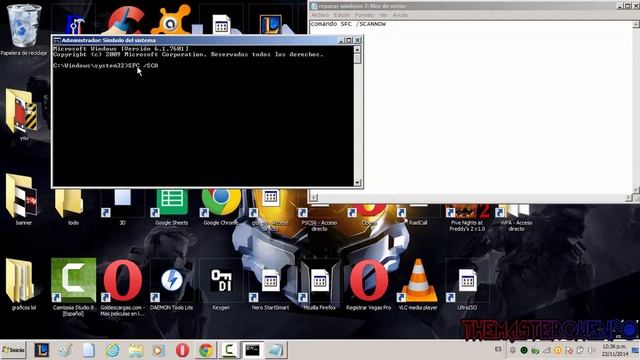
Task: Open Goldescargas.com Opera shortcut
Action: coord(123,281)
